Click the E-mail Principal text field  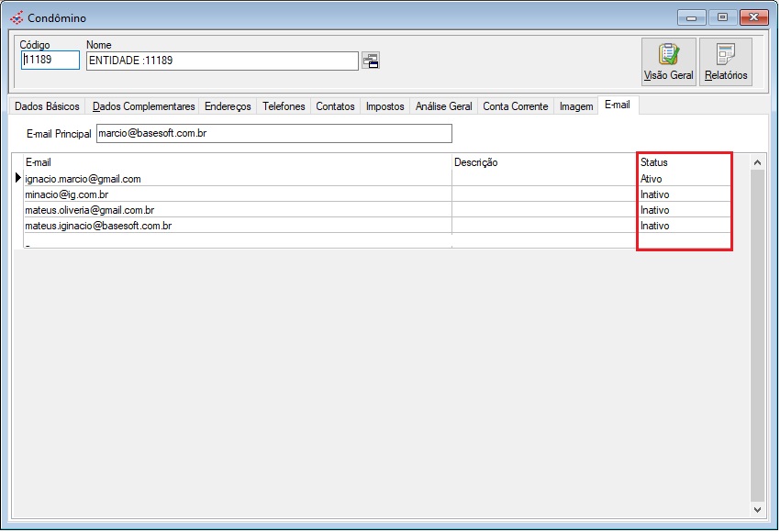(x=273, y=134)
